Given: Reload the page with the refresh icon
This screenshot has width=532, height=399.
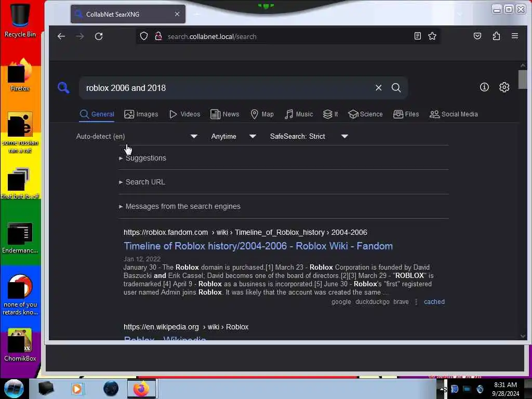Looking at the screenshot, I should [99, 36].
